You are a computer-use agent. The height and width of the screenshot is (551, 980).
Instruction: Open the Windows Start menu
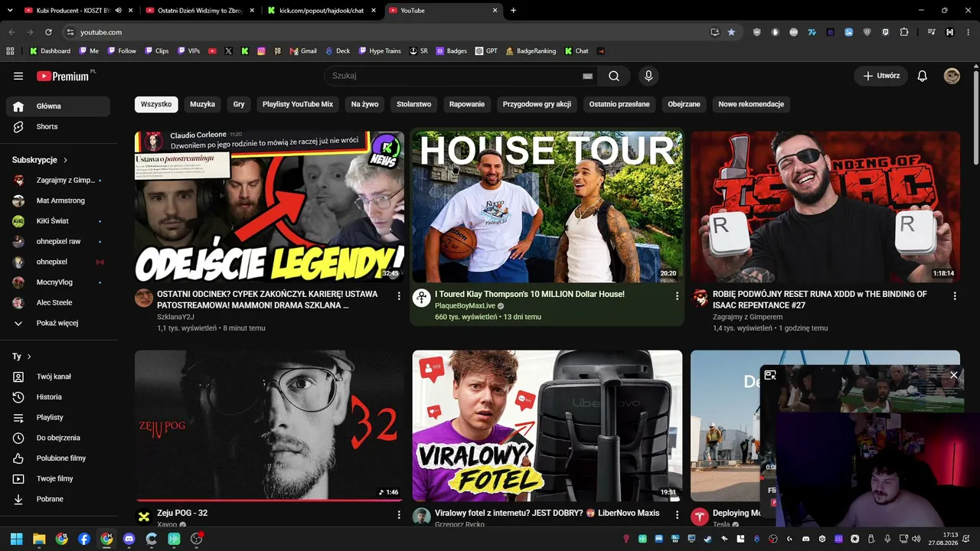tap(17, 539)
